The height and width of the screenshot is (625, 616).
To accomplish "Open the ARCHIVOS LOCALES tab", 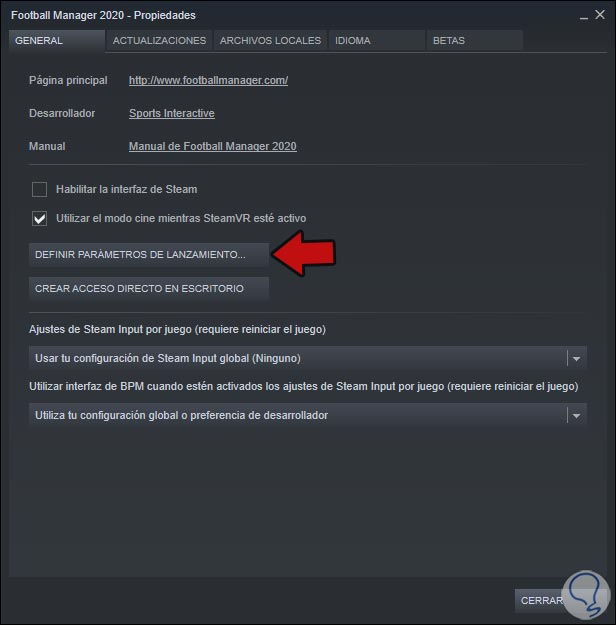I will pyautogui.click(x=270, y=41).
